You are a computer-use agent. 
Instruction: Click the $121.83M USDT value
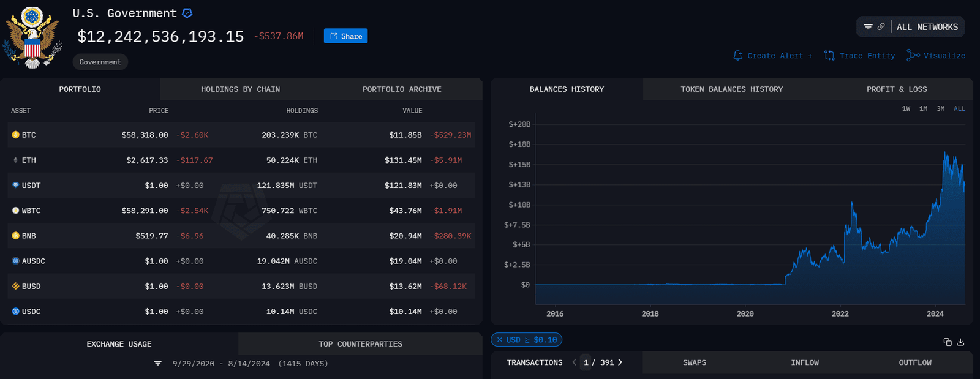(x=403, y=185)
